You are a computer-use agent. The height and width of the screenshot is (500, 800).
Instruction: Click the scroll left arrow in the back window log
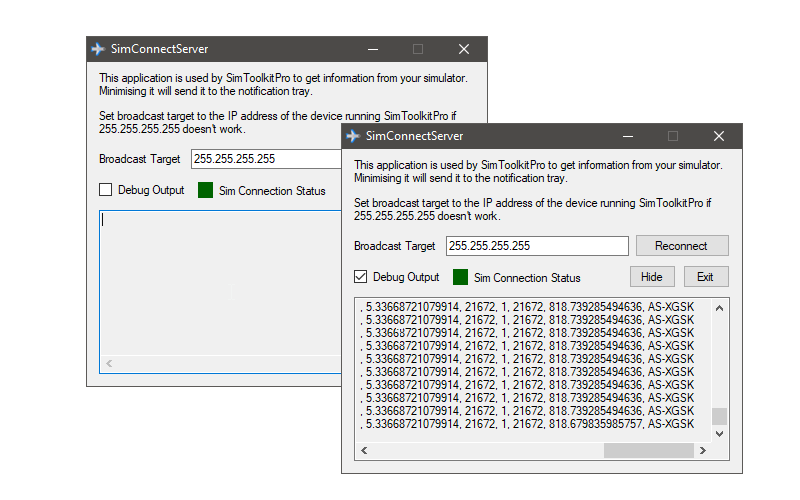click(109, 363)
